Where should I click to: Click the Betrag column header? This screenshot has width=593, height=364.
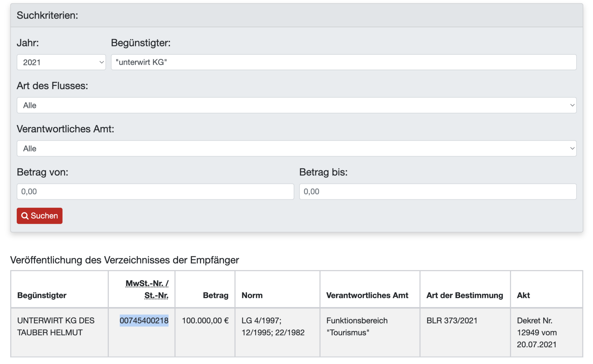pyautogui.click(x=215, y=296)
